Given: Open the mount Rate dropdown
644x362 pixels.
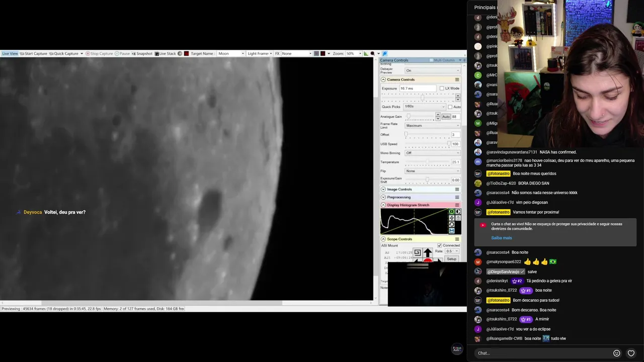Looking at the screenshot, I should [452, 251].
